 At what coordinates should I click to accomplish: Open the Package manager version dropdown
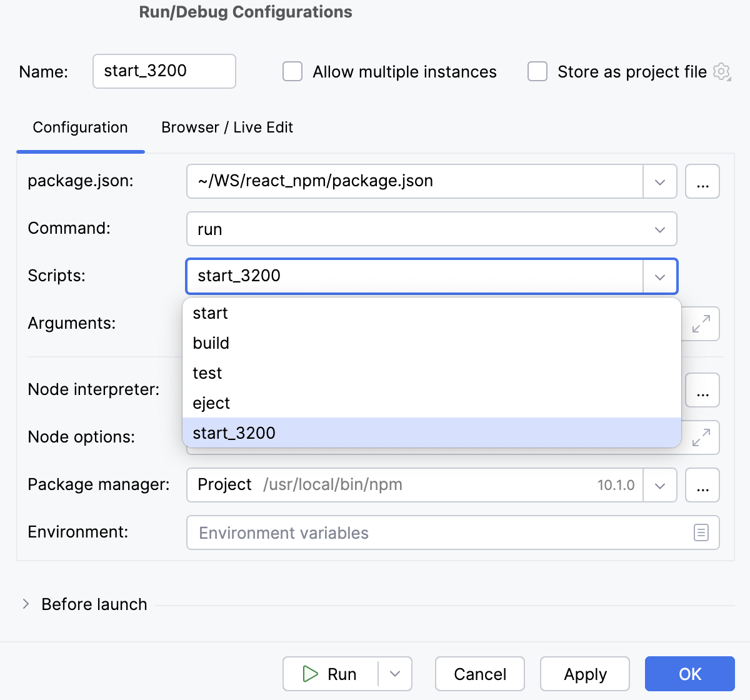pos(659,485)
